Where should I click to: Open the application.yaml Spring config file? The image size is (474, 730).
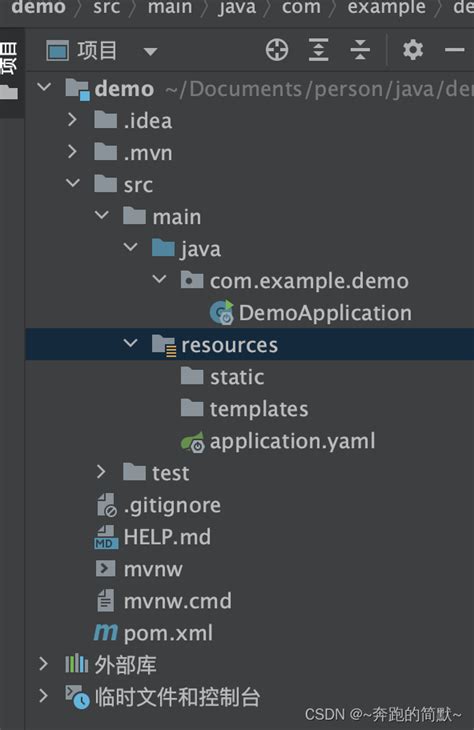tap(278, 441)
